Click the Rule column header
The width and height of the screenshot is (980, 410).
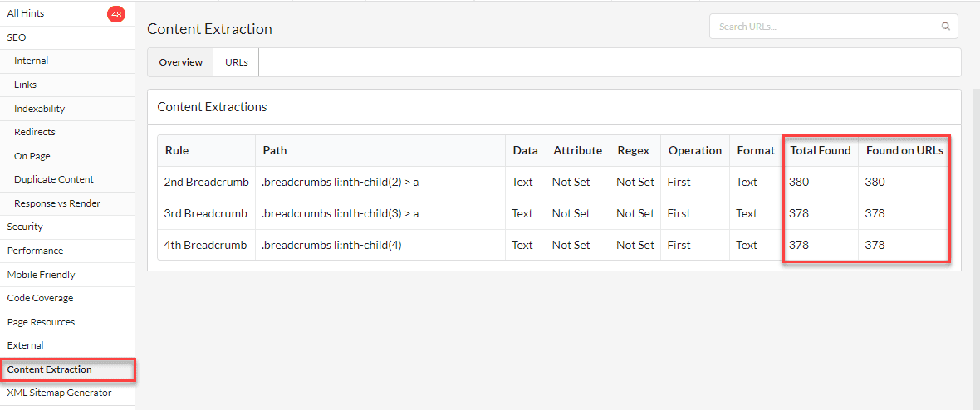(x=177, y=150)
